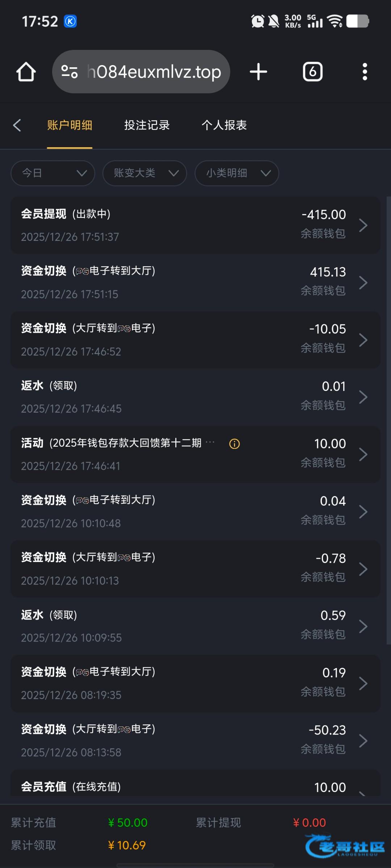
Task: Tap the 老哥社区 logo watermark
Action: (345, 846)
